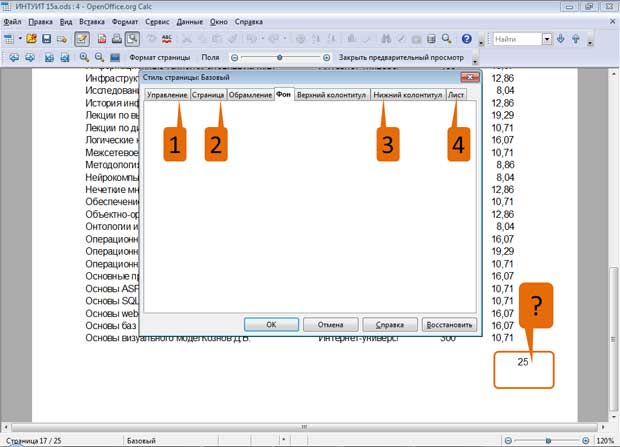Screen dimensions: 620x447
Task: Click the Export as PDF icon
Action: pos(102,39)
